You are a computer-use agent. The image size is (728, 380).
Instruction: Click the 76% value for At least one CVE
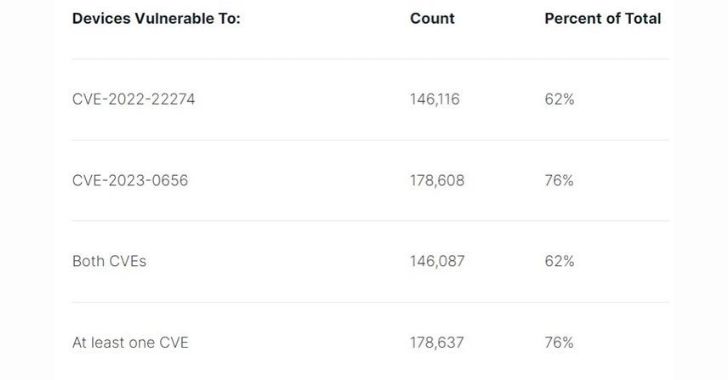(x=559, y=342)
